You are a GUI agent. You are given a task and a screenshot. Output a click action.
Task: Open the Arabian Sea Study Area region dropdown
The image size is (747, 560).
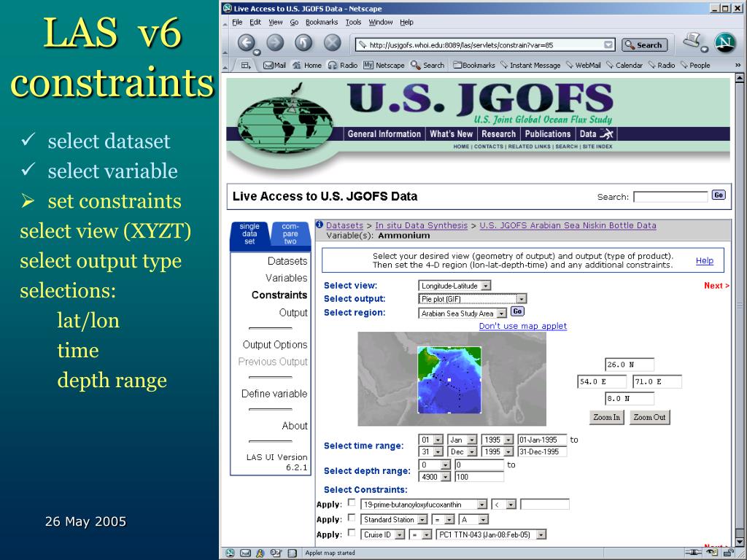pyautogui.click(x=462, y=314)
